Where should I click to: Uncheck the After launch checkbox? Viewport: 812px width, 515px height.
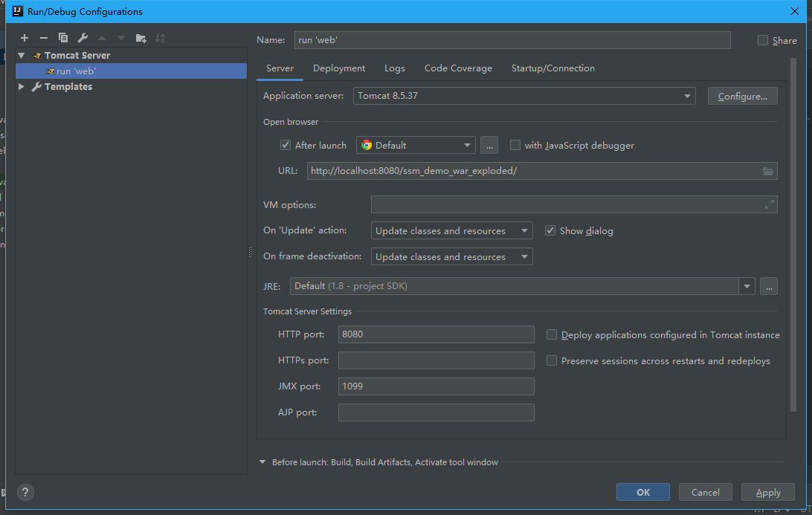286,145
